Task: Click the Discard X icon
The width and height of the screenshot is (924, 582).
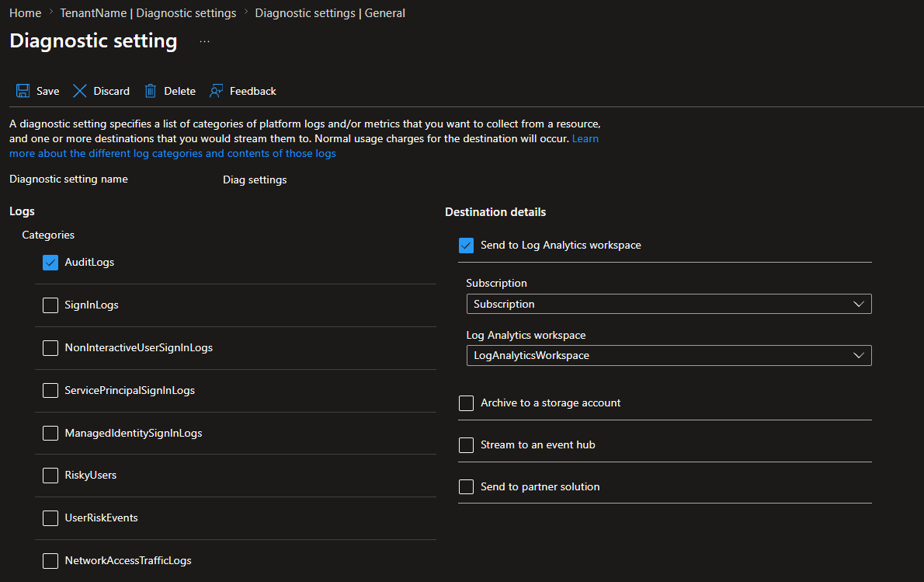Action: [x=79, y=91]
